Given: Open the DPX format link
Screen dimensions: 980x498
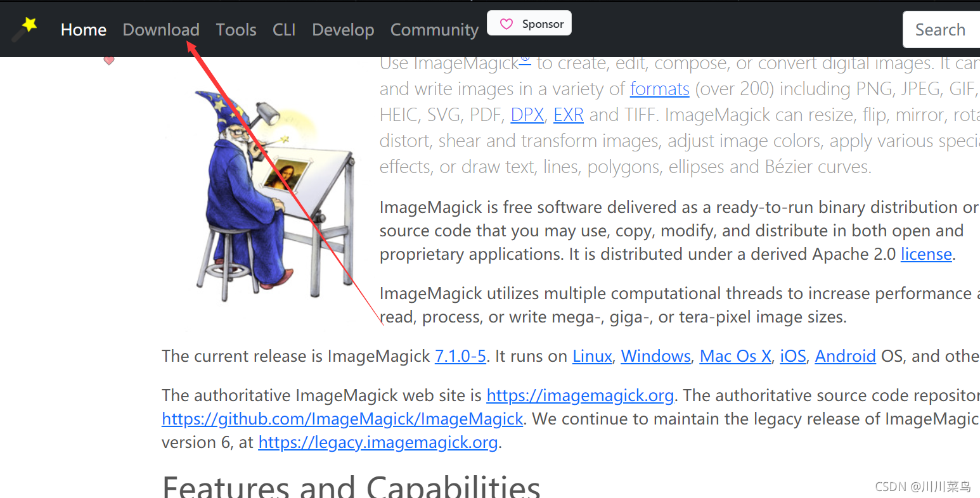Looking at the screenshot, I should [x=527, y=115].
